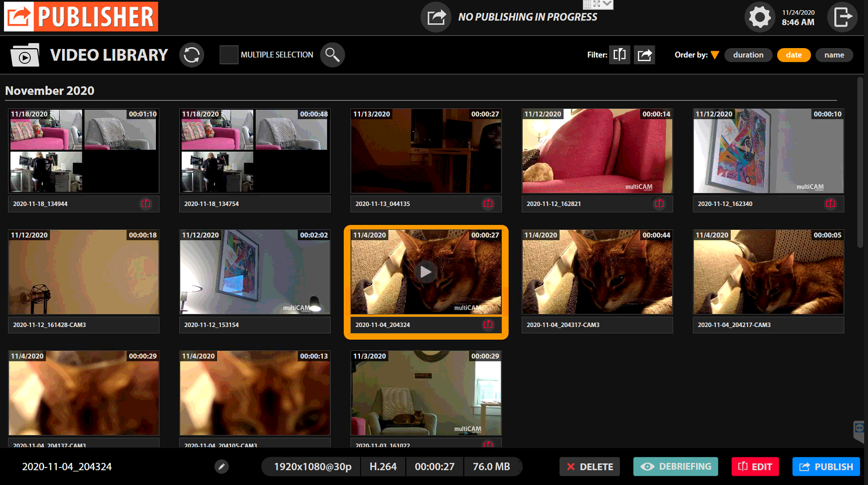This screenshot has width=868, height=485.
Task: Click the 00:00:27 duration in info bar
Action: pos(435,467)
